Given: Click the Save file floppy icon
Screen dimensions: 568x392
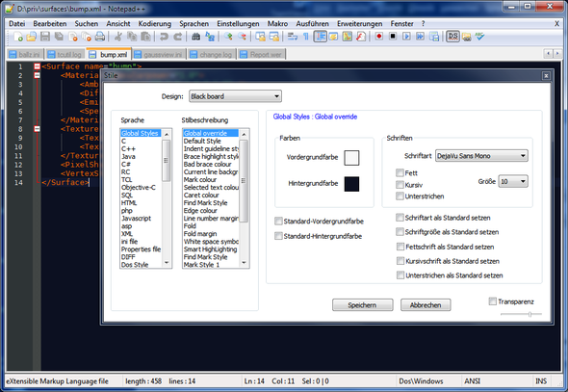Looking at the screenshot, I should (x=45, y=37).
